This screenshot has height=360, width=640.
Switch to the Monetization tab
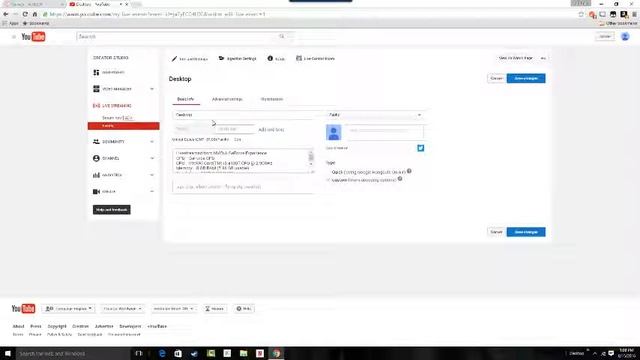click(271, 99)
